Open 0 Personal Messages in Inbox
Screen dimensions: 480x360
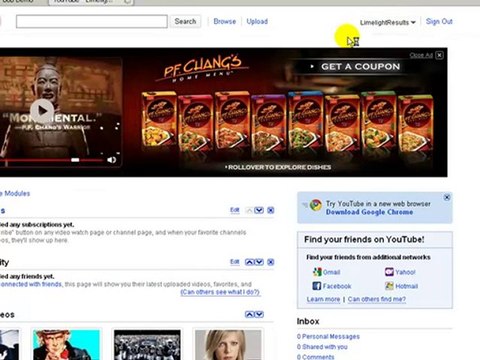(328, 337)
